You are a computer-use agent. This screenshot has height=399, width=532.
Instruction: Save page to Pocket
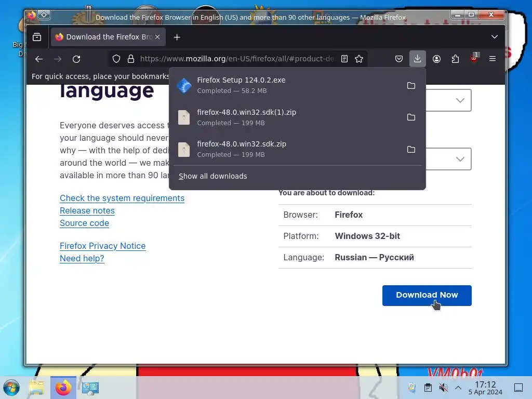399,59
